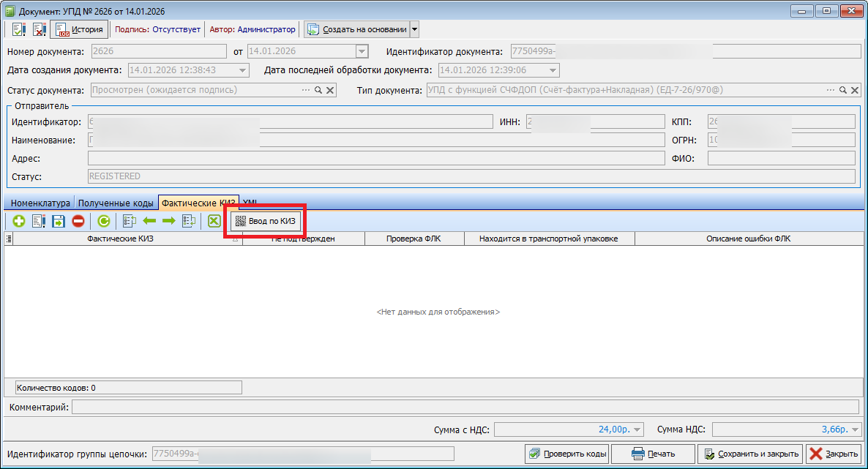The width and height of the screenshot is (868, 469).
Task: Click the Проверить коды button
Action: (x=566, y=454)
